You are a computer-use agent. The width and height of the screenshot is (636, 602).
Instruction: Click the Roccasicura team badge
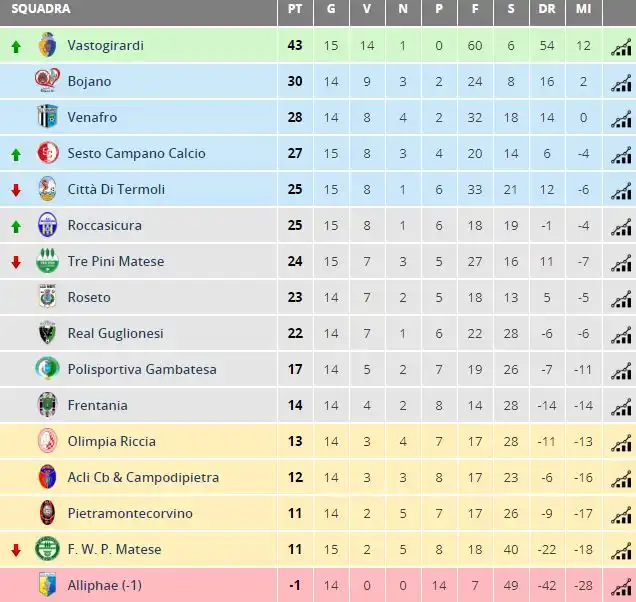click(47, 224)
